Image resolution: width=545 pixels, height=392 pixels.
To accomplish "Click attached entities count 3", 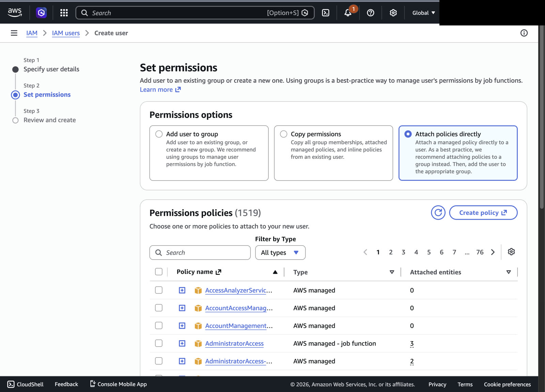I will click(x=412, y=343).
